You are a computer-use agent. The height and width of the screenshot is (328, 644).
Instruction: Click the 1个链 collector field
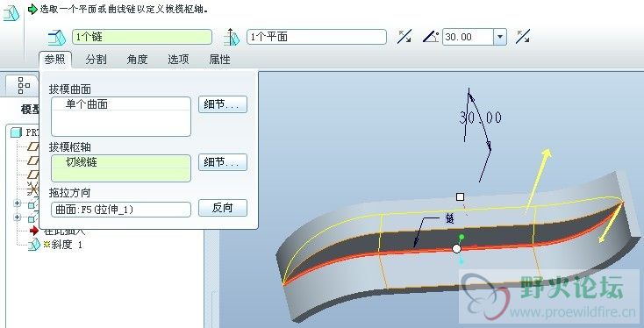[142, 37]
